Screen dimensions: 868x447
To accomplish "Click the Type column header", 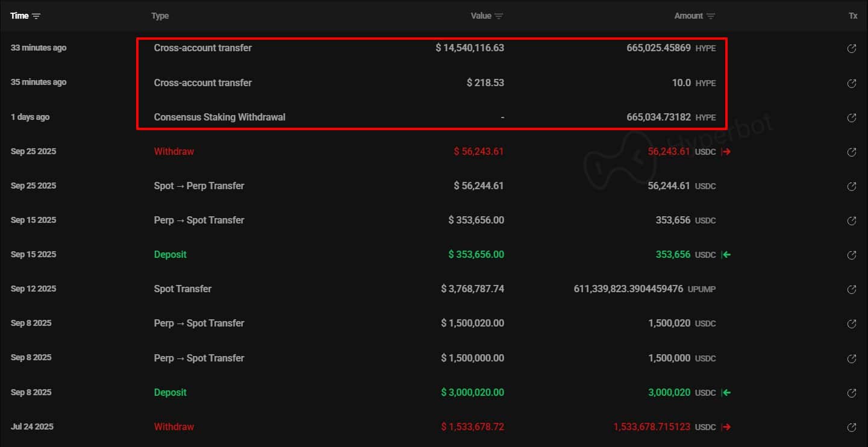I will tap(160, 16).
